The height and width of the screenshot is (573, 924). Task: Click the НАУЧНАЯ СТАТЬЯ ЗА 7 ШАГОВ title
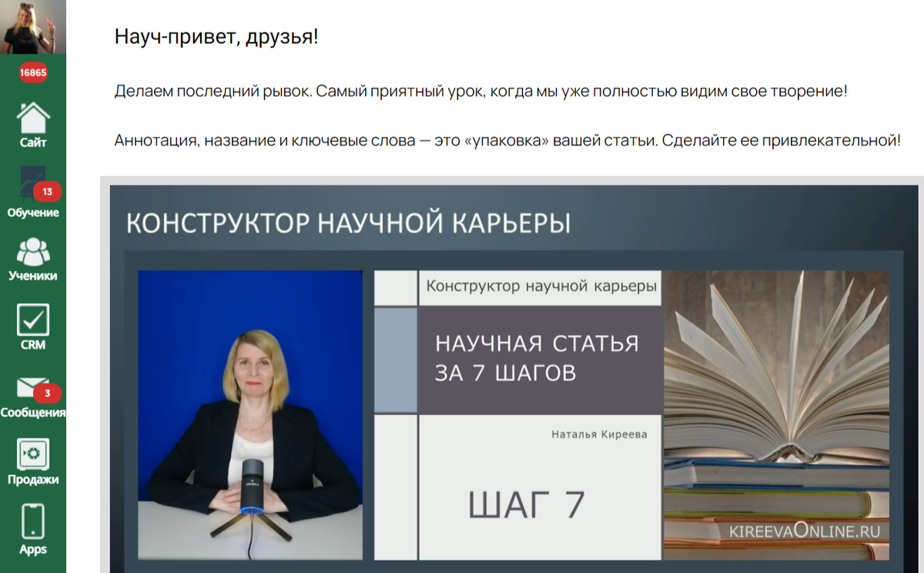point(537,358)
